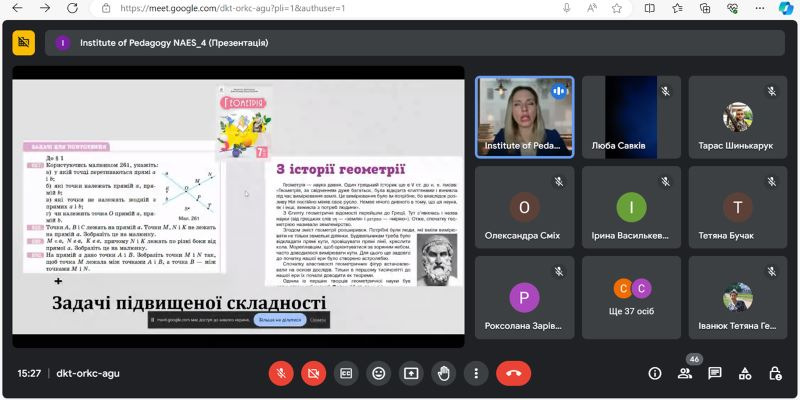Open Copilot sidebar icon
800x400 pixels.
click(x=786, y=8)
